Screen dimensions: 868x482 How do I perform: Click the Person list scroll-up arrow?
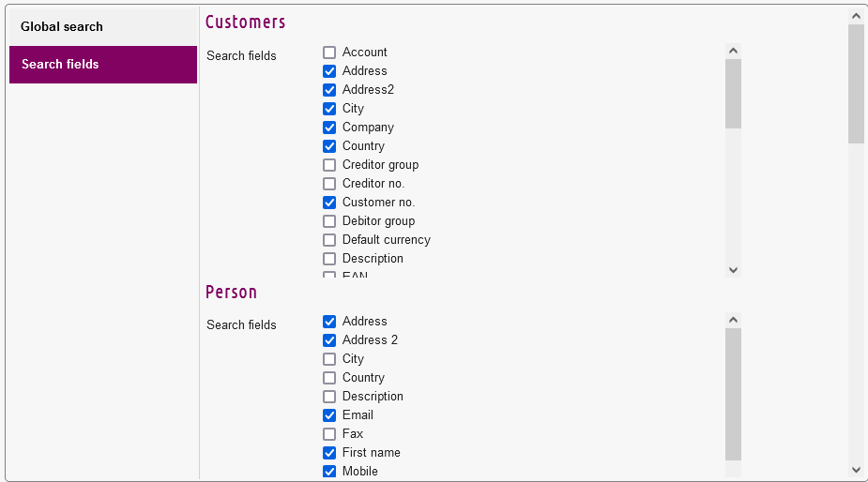coord(734,320)
